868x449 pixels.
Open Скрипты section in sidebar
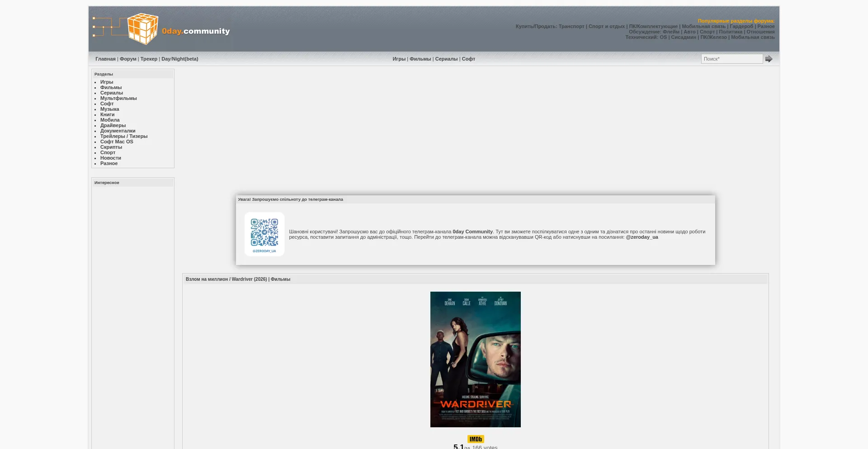click(x=111, y=147)
